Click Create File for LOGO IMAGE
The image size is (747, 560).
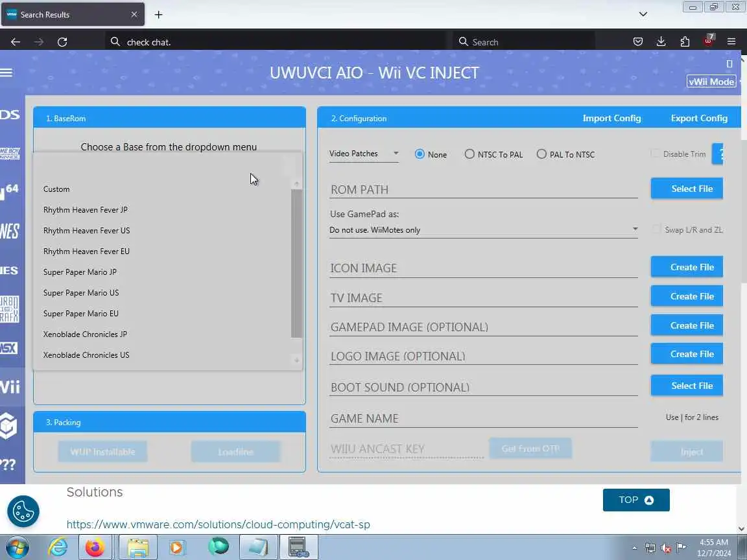pos(687,354)
